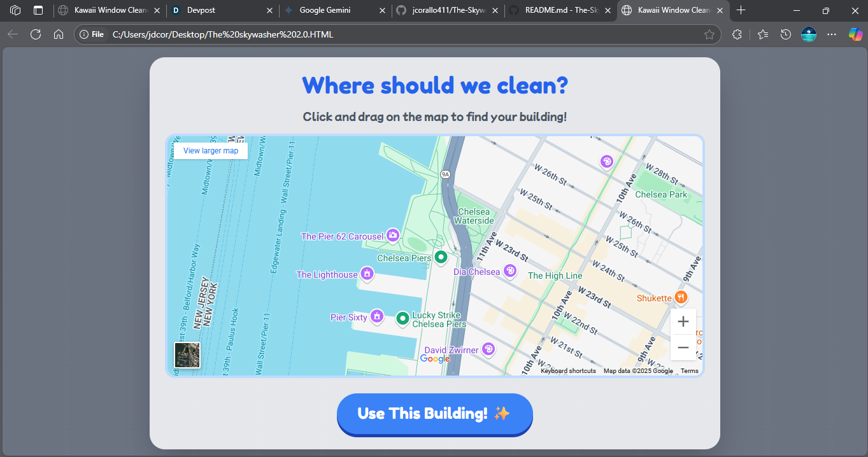
Task: Reload the current page
Action: click(x=36, y=34)
